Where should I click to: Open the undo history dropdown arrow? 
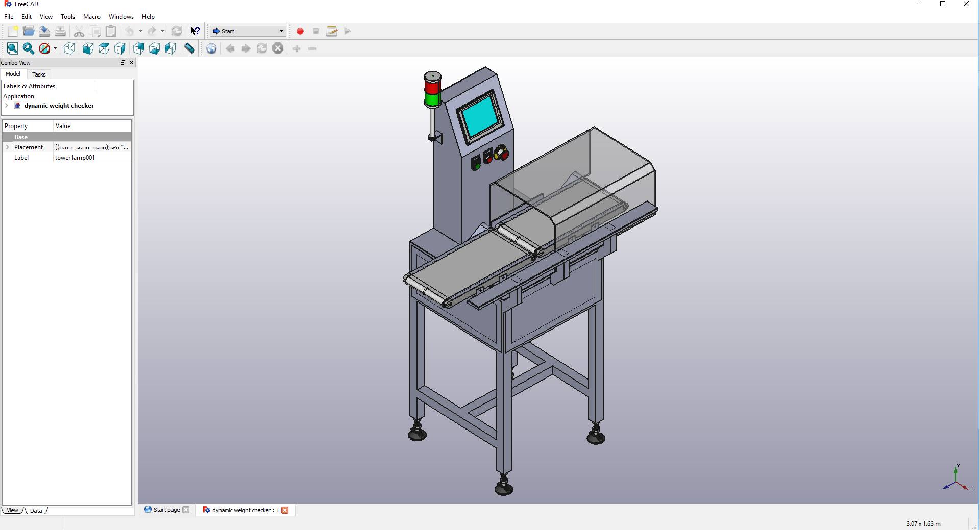[140, 31]
